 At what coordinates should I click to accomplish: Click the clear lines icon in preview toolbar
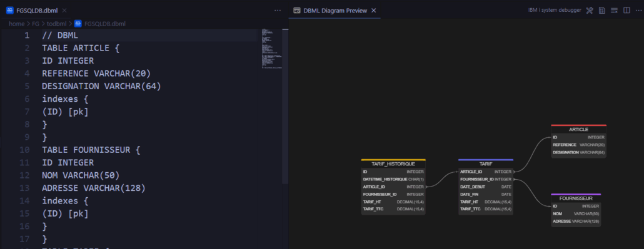tap(614, 10)
